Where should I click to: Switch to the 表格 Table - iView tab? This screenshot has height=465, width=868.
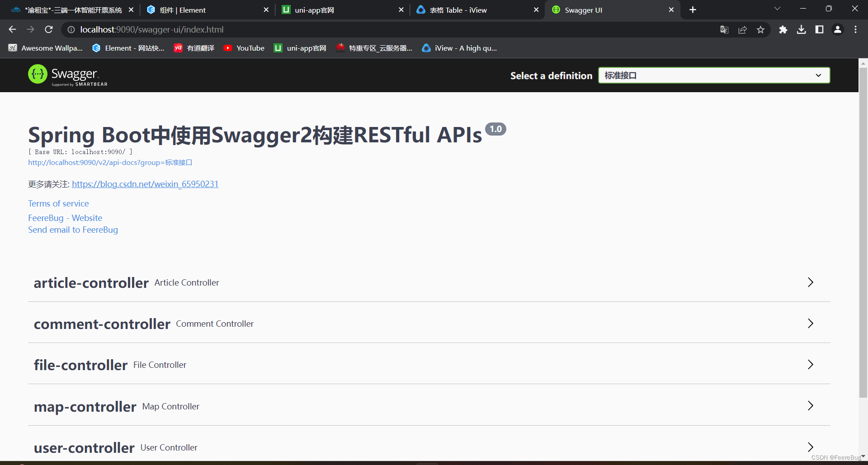click(x=476, y=9)
